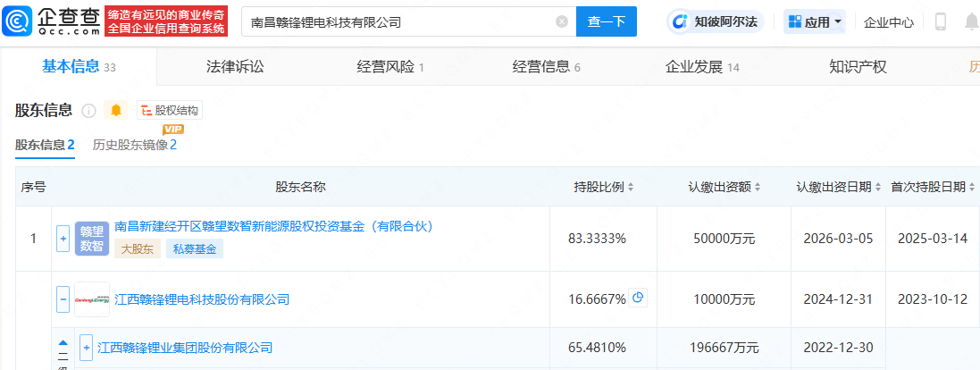Viewport: 980px width, 370px height.
Task: Open 知彼阿尔法 AI assistant button
Action: coord(716,21)
